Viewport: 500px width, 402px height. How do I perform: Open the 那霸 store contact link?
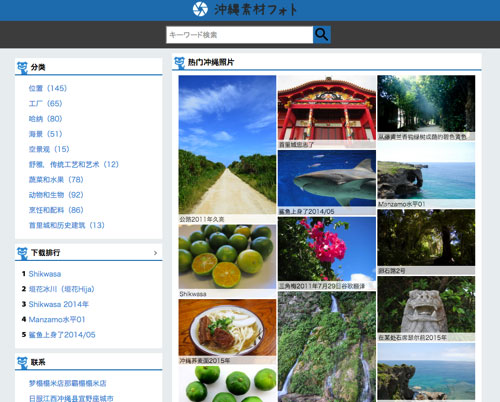point(68,383)
